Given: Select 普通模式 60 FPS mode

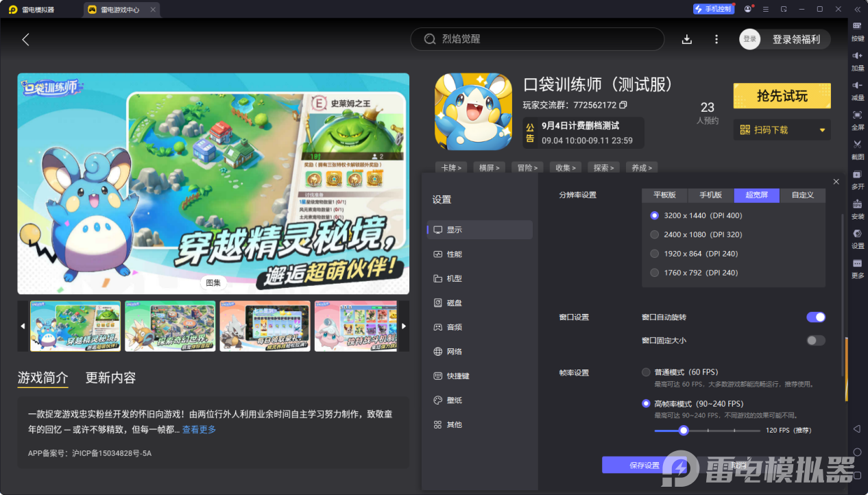Looking at the screenshot, I should 645,372.
